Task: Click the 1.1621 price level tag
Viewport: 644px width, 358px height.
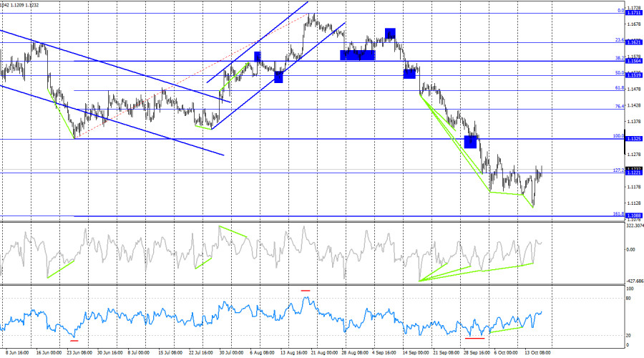Action: point(634,42)
